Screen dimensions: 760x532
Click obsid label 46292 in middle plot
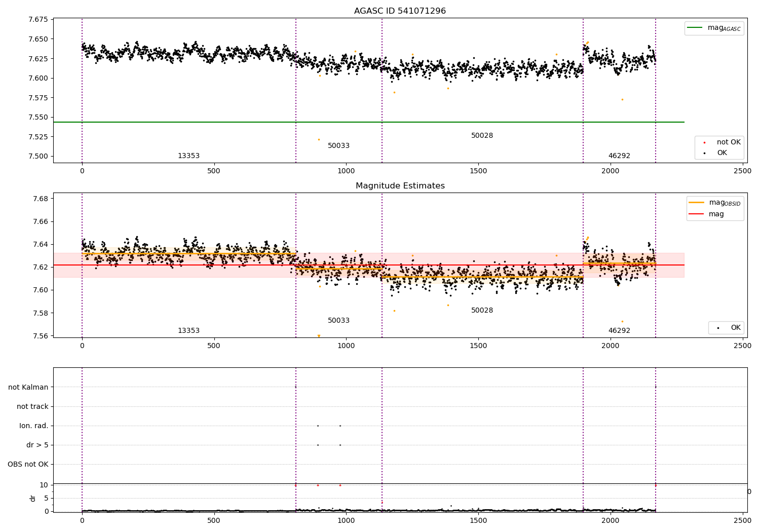coord(619,331)
